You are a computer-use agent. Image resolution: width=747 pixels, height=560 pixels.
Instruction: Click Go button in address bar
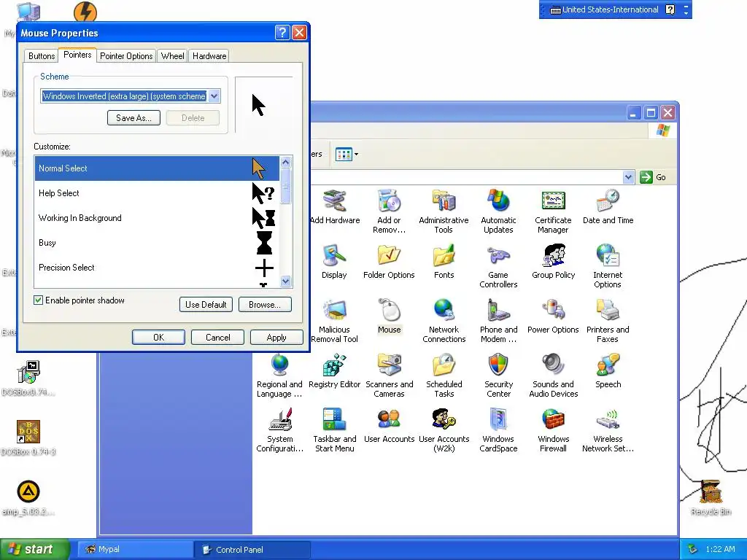pyautogui.click(x=653, y=177)
